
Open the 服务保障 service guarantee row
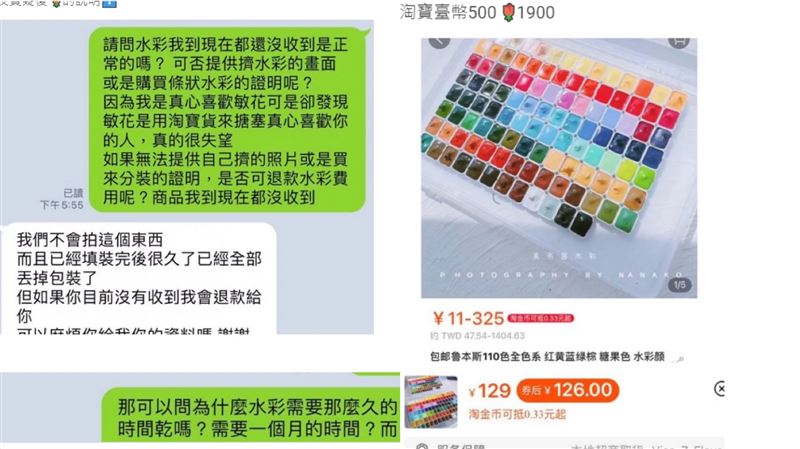[x=564, y=445]
